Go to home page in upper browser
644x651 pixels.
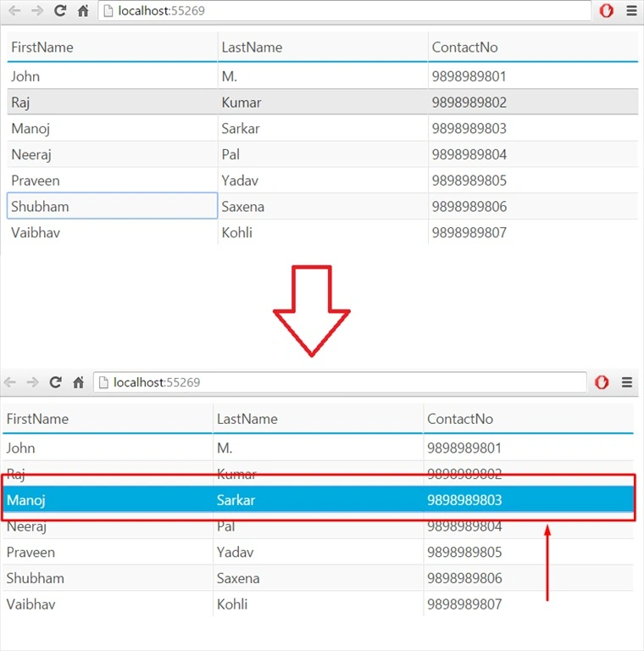coord(83,11)
